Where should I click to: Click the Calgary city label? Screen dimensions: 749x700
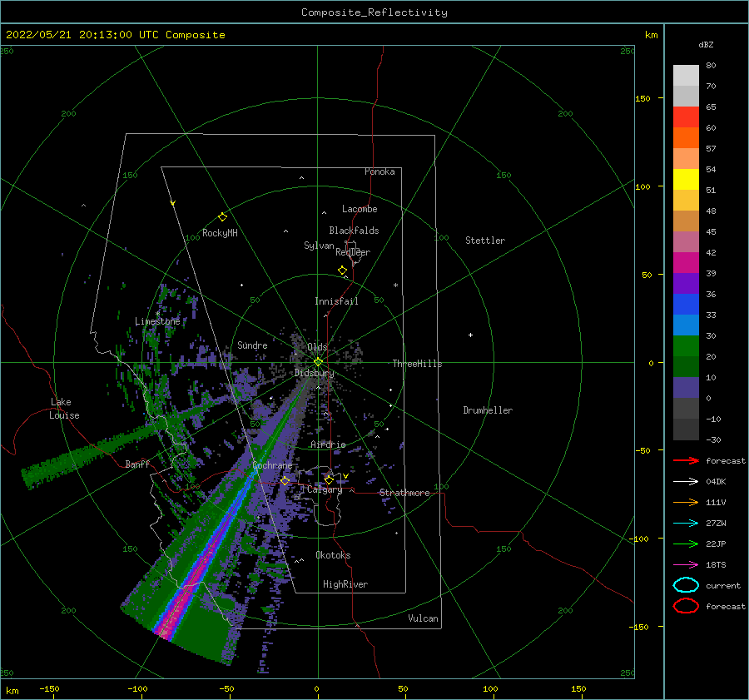point(325,489)
